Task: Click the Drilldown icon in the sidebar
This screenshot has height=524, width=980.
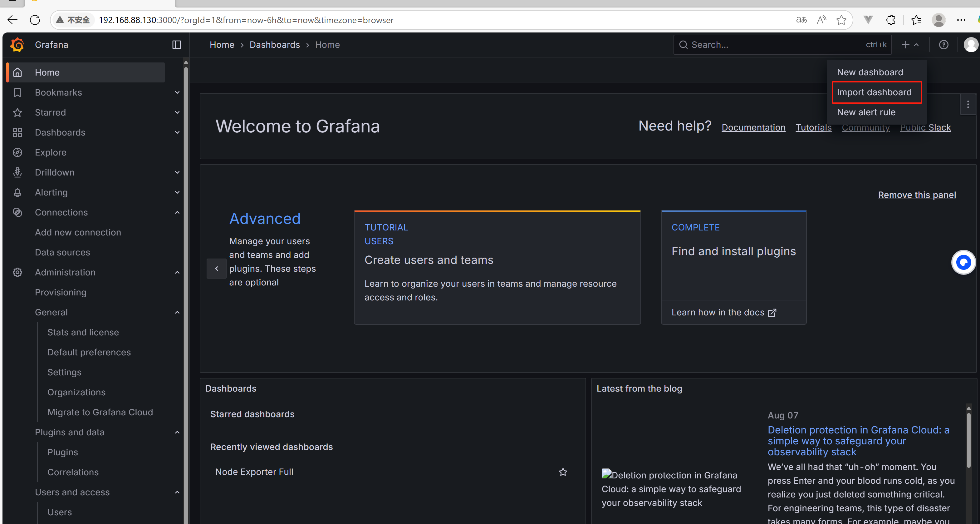Action: [x=17, y=172]
